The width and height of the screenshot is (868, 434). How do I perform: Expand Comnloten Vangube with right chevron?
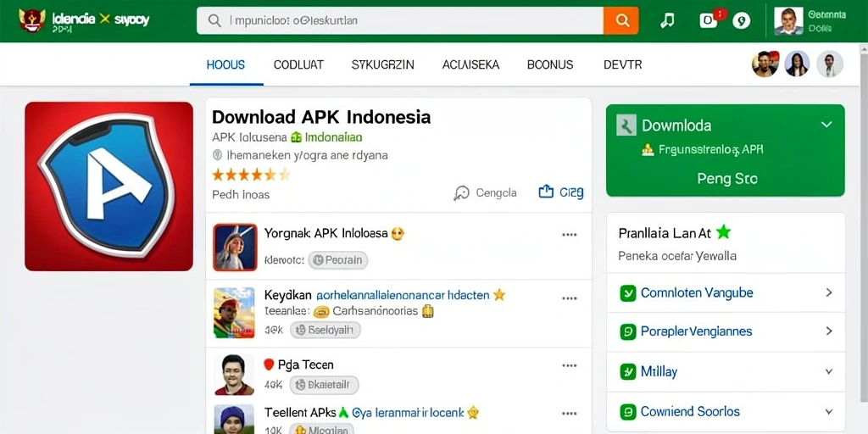click(829, 292)
